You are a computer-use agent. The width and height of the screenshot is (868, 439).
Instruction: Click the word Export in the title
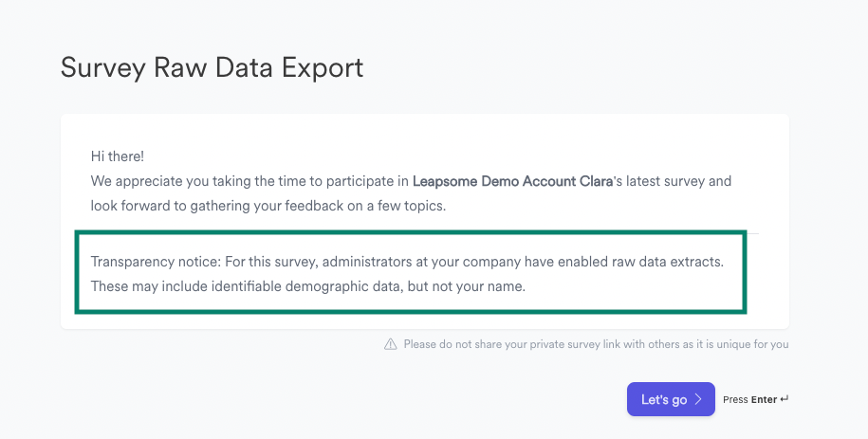tap(323, 68)
